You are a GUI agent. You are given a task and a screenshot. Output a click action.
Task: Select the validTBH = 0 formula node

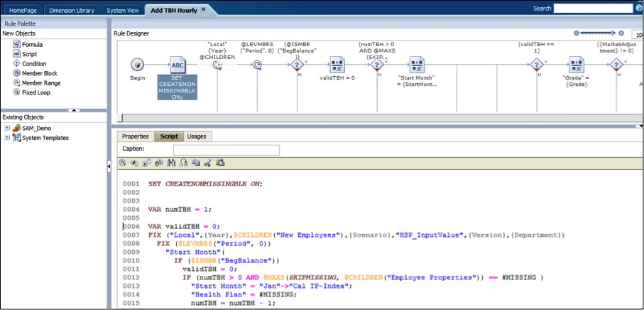(x=337, y=65)
